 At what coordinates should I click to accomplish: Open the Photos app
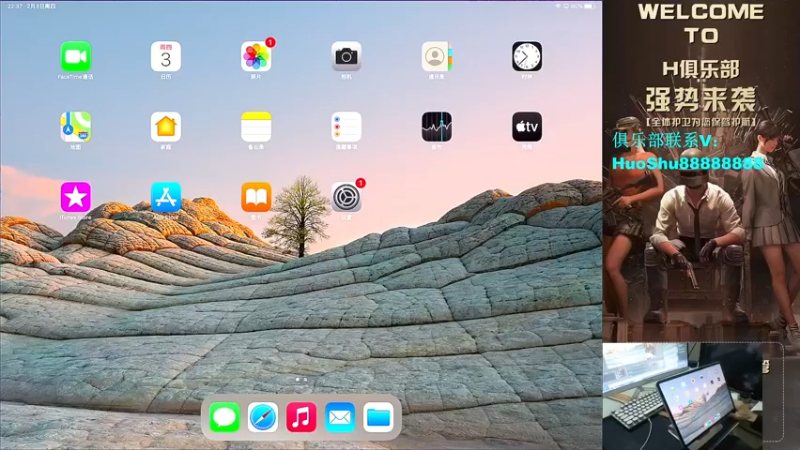pos(256,56)
